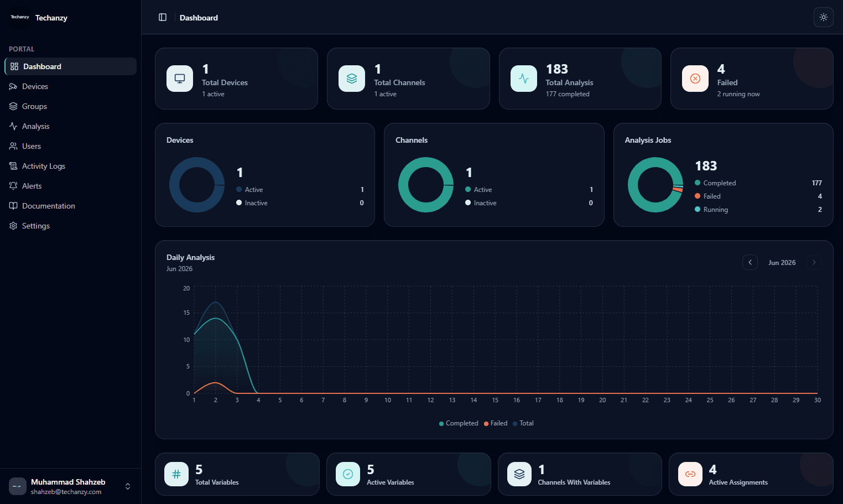
Task: Open the Dashboard menu item
Action: pyautogui.click(x=71, y=66)
